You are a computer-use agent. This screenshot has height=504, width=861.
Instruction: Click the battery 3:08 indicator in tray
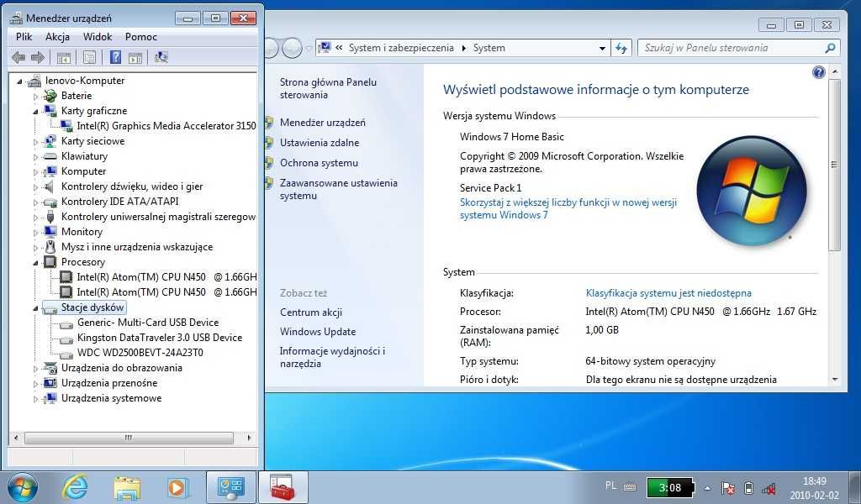(x=670, y=487)
